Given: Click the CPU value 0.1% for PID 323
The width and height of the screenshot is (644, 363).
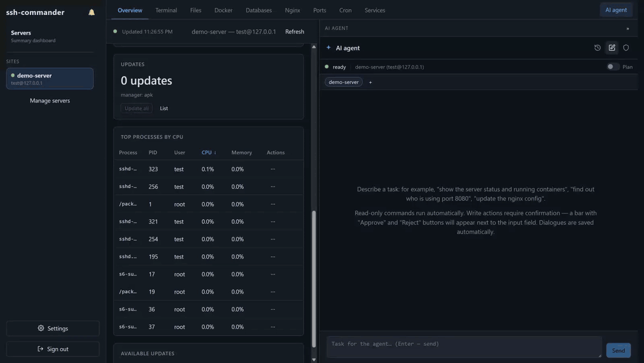Looking at the screenshot, I should tap(208, 169).
